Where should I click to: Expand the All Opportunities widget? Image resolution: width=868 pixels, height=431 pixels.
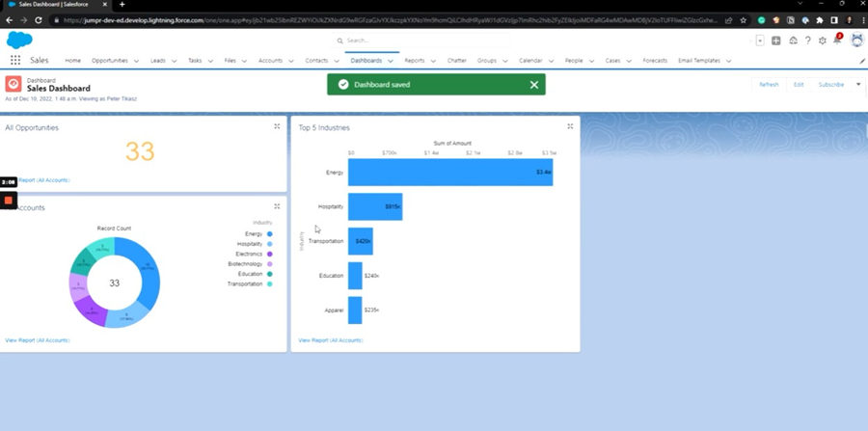click(277, 126)
